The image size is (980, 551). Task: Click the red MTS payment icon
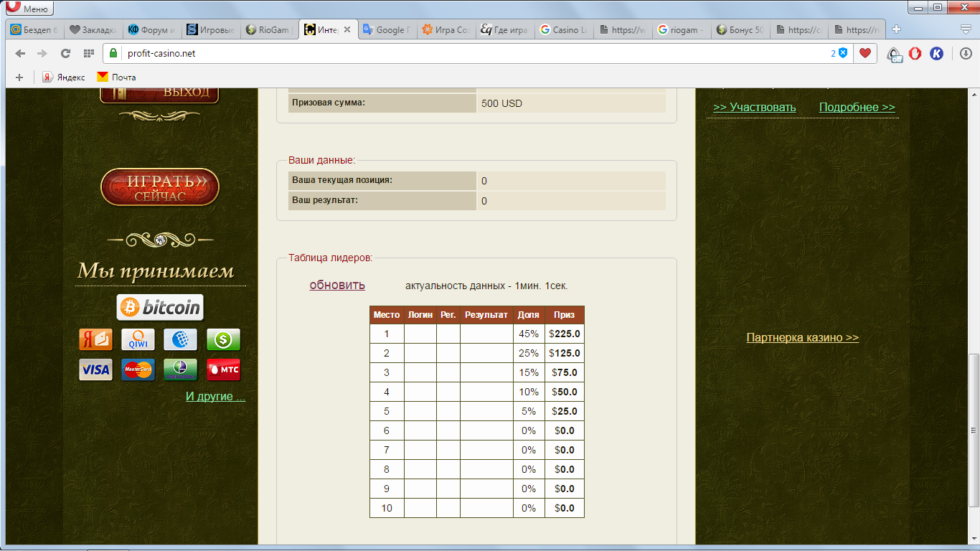click(223, 369)
